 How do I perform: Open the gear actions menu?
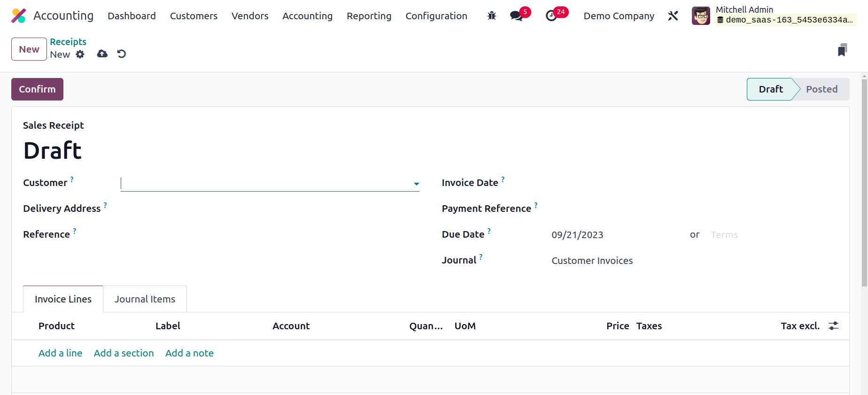(80, 54)
